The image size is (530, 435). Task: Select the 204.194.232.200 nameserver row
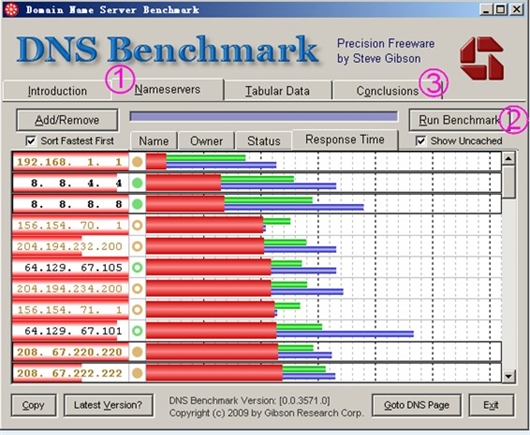[257, 246]
